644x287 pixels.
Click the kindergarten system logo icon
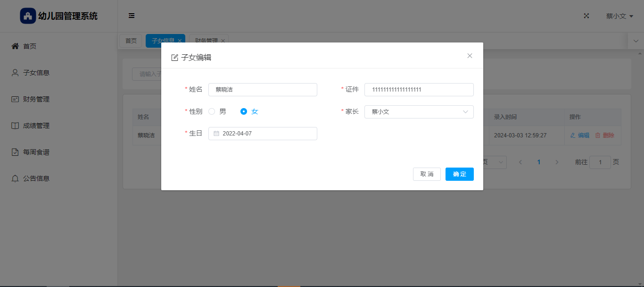[x=28, y=16]
